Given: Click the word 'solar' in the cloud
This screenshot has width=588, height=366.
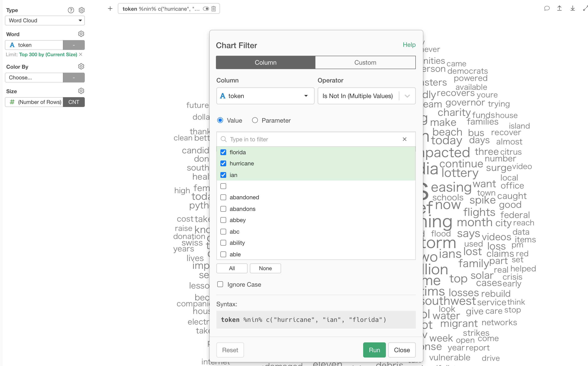Looking at the screenshot, I should (x=482, y=276).
